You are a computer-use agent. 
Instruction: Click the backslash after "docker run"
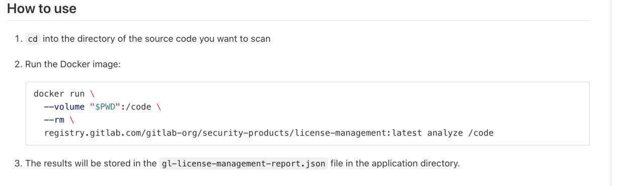pos(92,94)
